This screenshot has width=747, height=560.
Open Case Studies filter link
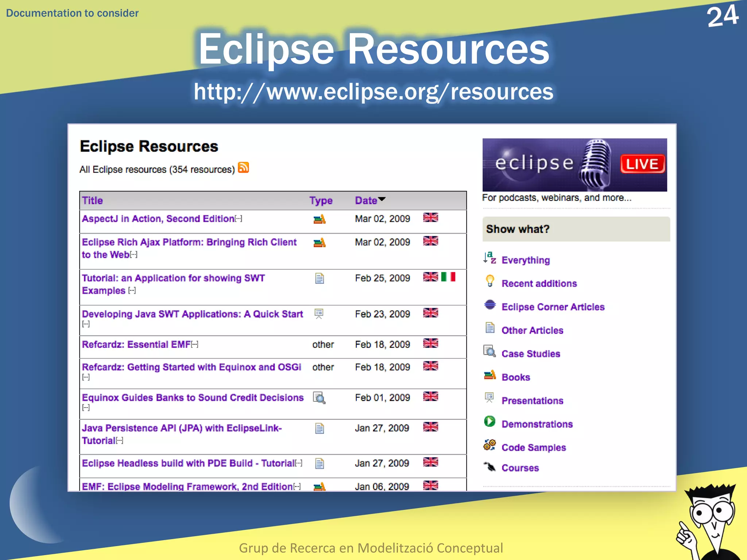tap(531, 354)
